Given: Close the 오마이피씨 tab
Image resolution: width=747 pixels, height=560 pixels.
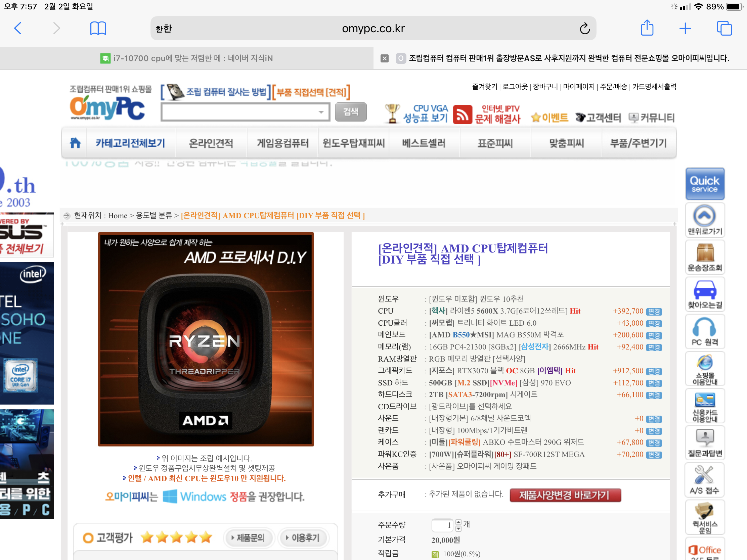Looking at the screenshot, I should (384, 58).
